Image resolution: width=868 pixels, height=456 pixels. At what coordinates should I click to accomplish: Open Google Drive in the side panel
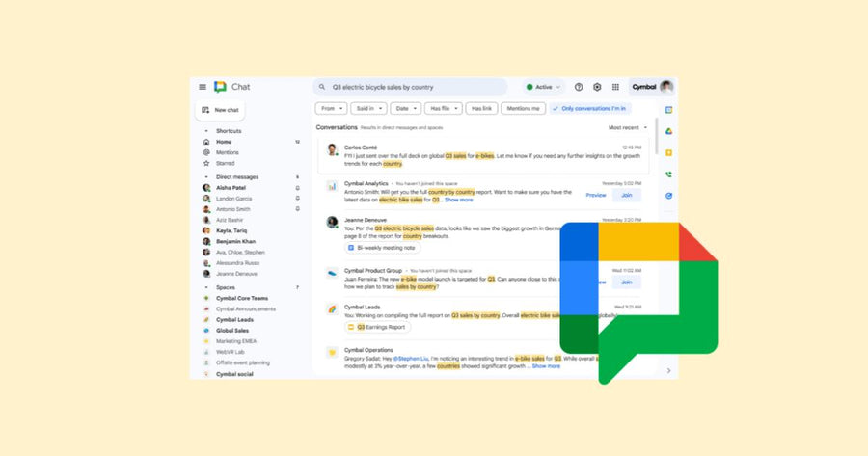tap(668, 131)
